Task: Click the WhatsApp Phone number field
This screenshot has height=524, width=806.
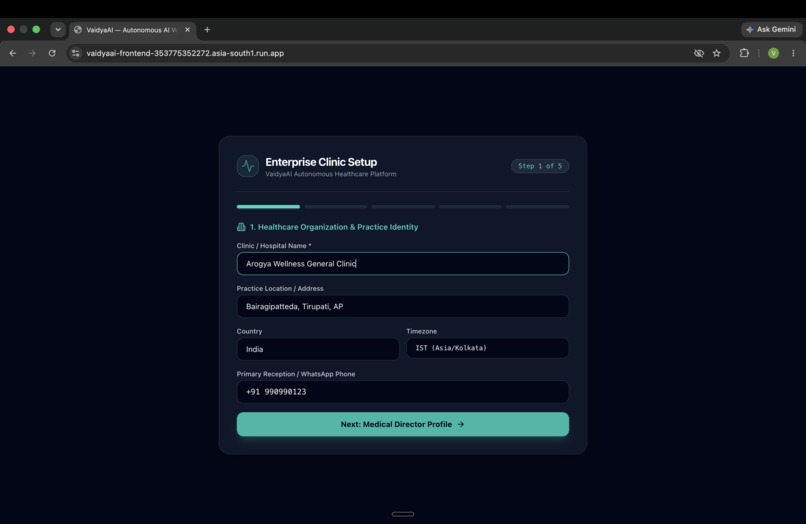Action: (403, 392)
